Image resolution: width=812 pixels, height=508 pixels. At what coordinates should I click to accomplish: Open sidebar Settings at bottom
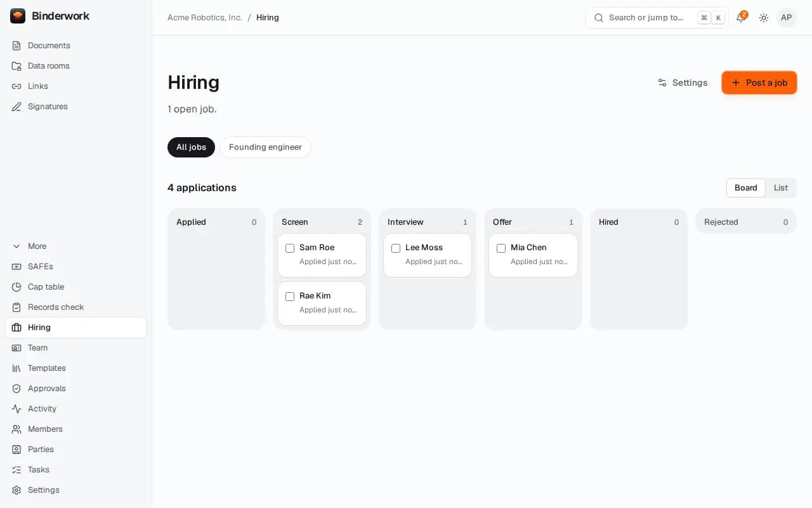75,490
